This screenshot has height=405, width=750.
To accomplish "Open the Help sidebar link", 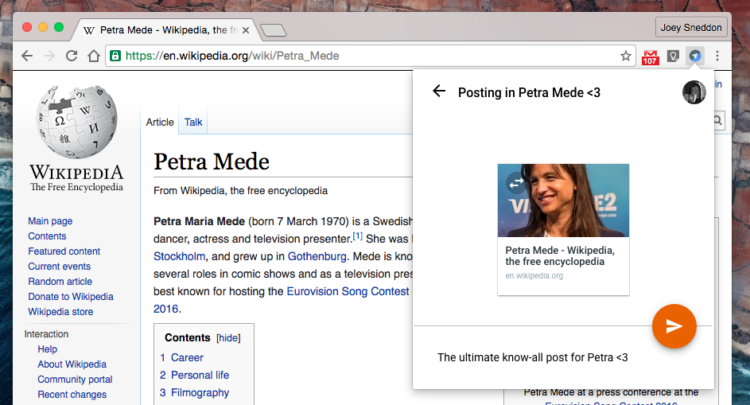I will (x=47, y=349).
